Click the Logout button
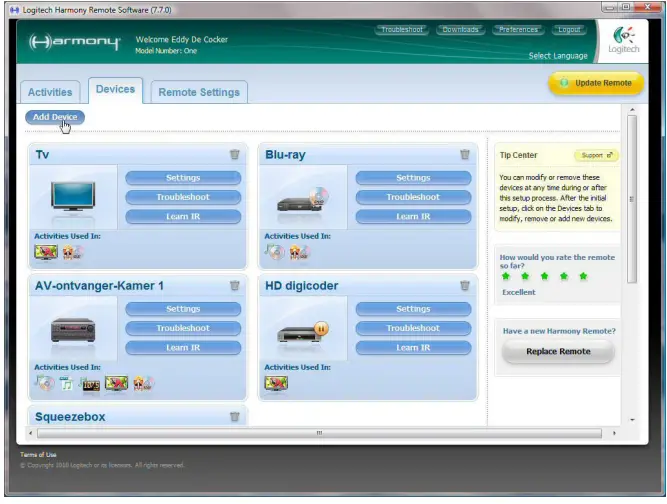667x504 pixels. [x=569, y=30]
